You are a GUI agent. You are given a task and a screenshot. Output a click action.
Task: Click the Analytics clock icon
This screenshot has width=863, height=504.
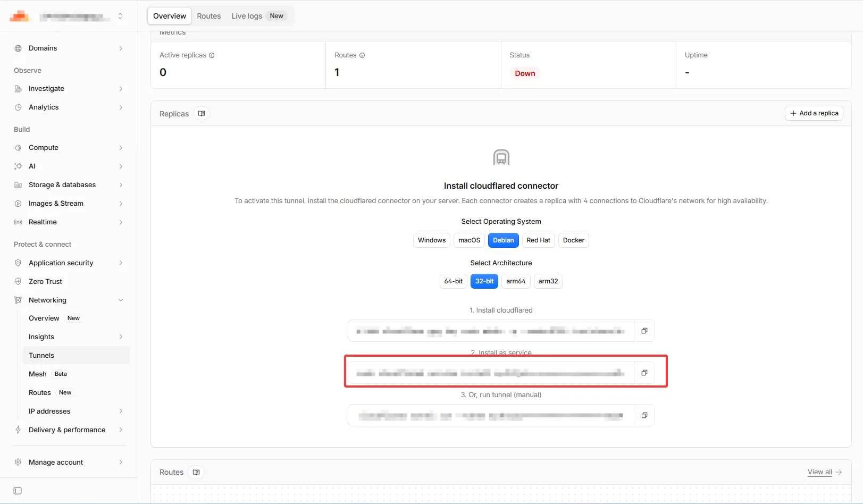pyautogui.click(x=18, y=107)
